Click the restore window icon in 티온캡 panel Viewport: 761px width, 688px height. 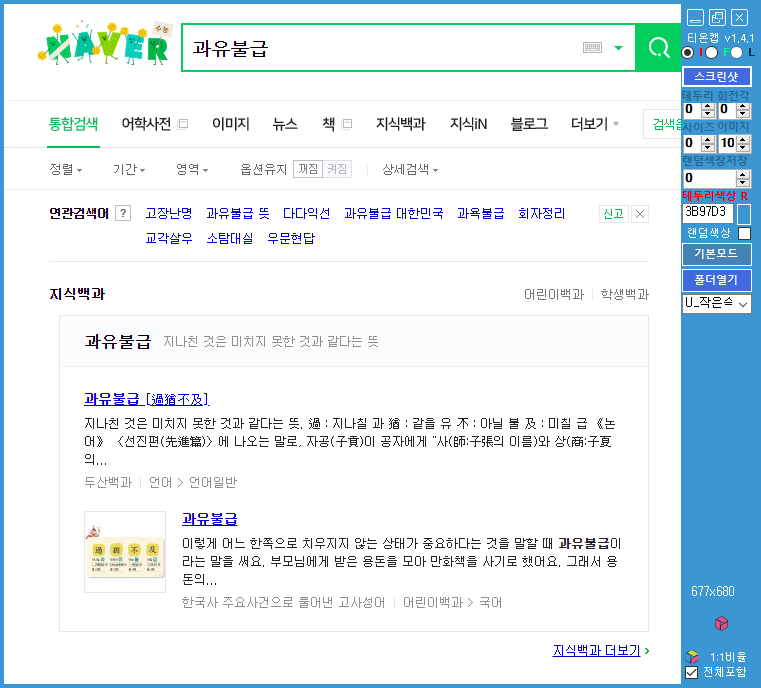click(x=717, y=18)
